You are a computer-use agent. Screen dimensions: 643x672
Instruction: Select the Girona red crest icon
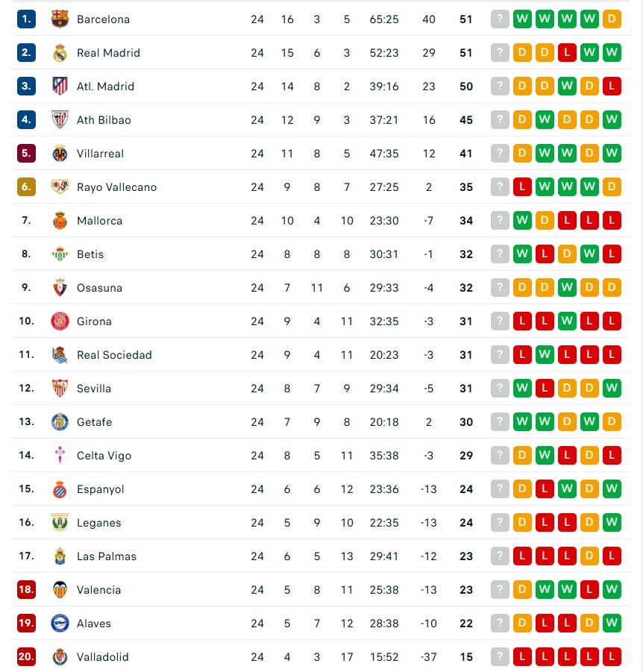click(x=60, y=321)
